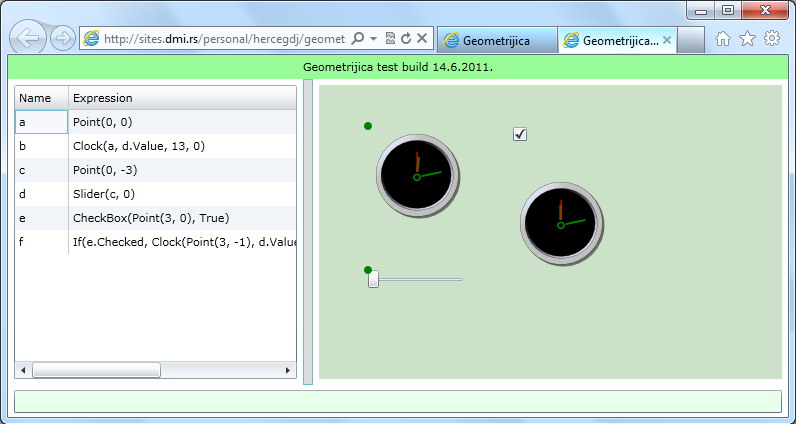This screenshot has height=424, width=796.
Task: Click the green point above left clock
Action: click(368, 126)
